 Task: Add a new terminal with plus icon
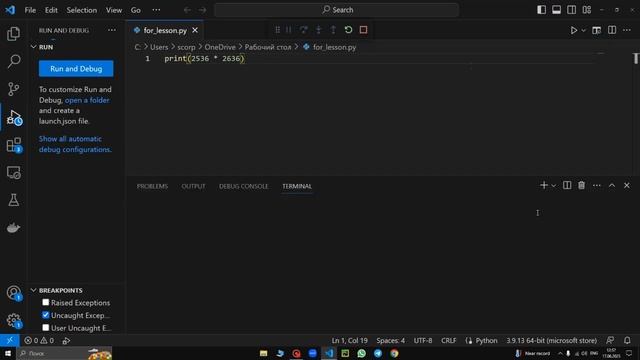544,185
